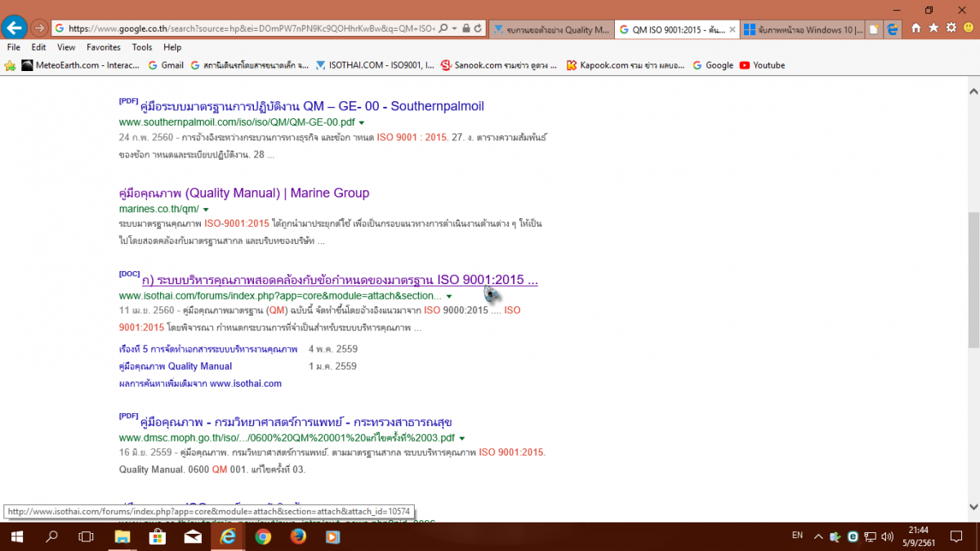
Task: Open the Action Center notification icon
Action: [x=956, y=536]
